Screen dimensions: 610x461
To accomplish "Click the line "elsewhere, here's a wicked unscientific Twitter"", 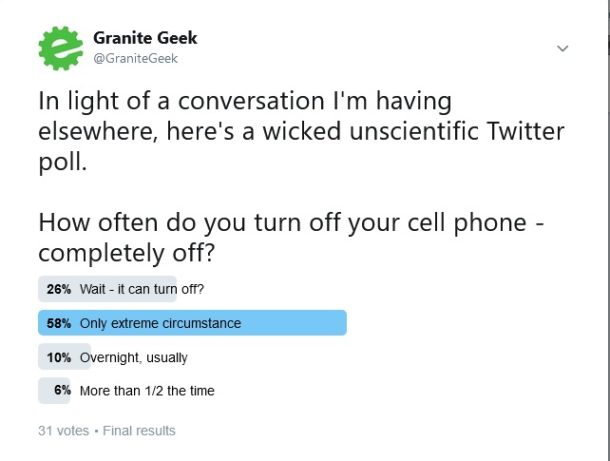I will point(300,131).
